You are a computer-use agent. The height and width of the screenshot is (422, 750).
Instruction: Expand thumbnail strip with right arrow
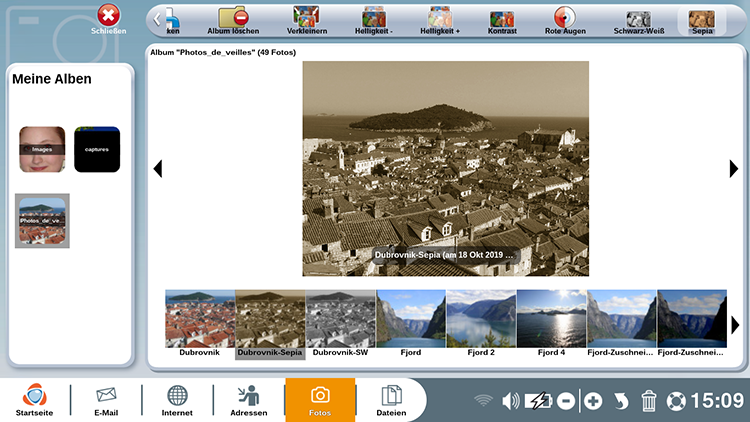tap(735, 325)
